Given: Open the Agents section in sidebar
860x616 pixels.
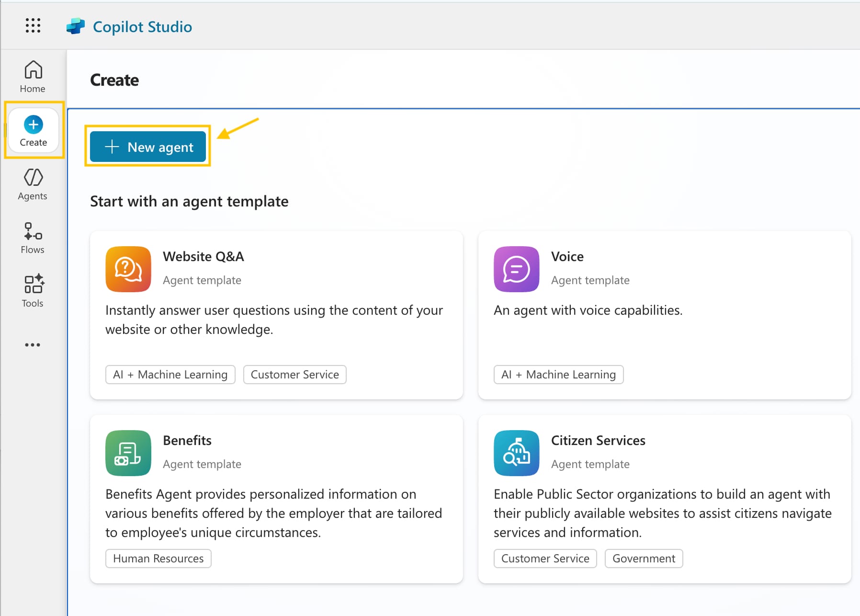Looking at the screenshot, I should [x=33, y=184].
